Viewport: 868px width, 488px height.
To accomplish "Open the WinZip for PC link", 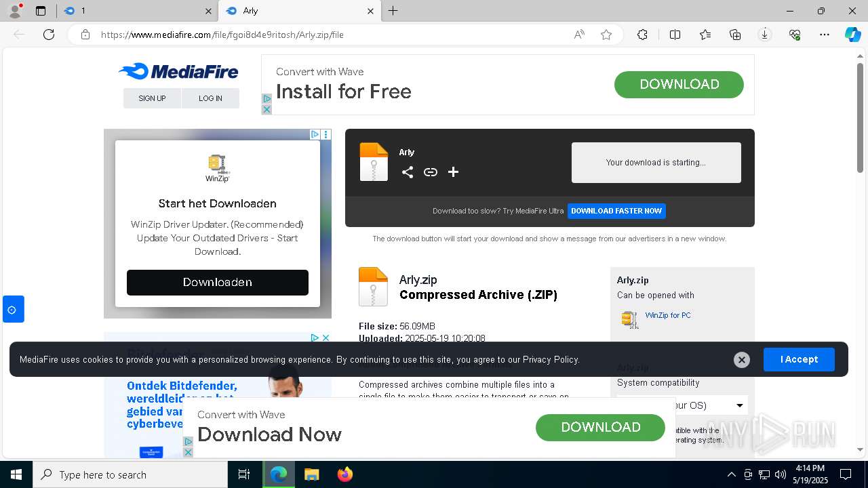I will 668,315.
